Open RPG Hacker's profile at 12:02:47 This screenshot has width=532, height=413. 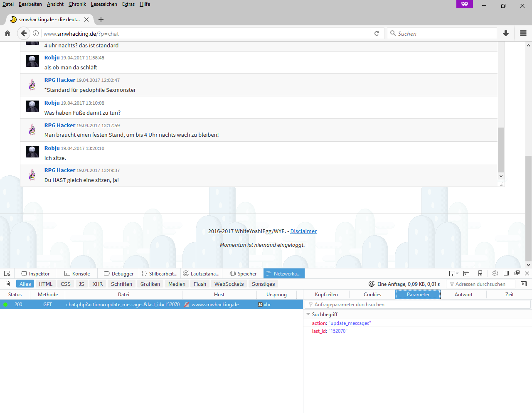[x=60, y=80]
